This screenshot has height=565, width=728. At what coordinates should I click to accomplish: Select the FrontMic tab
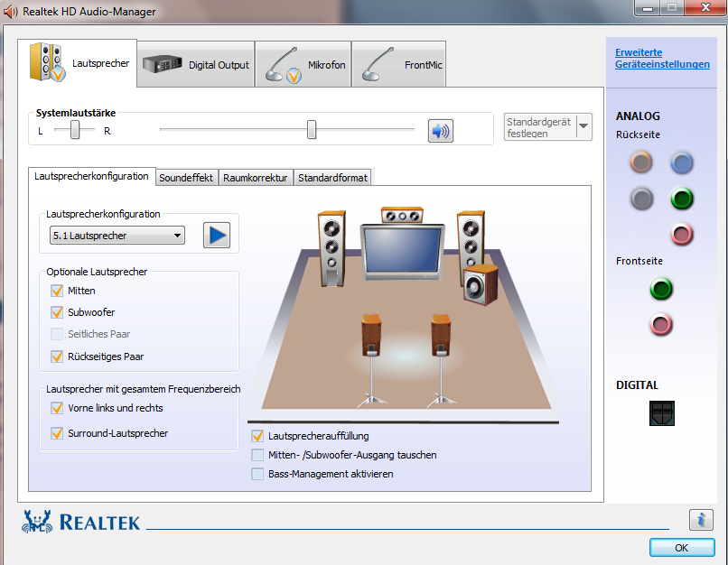click(399, 64)
